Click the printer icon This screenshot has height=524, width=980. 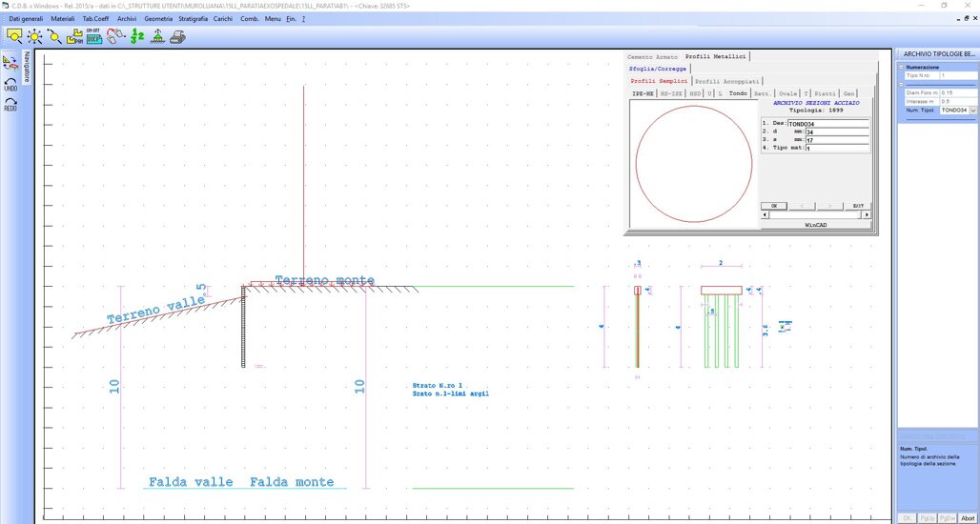(177, 36)
